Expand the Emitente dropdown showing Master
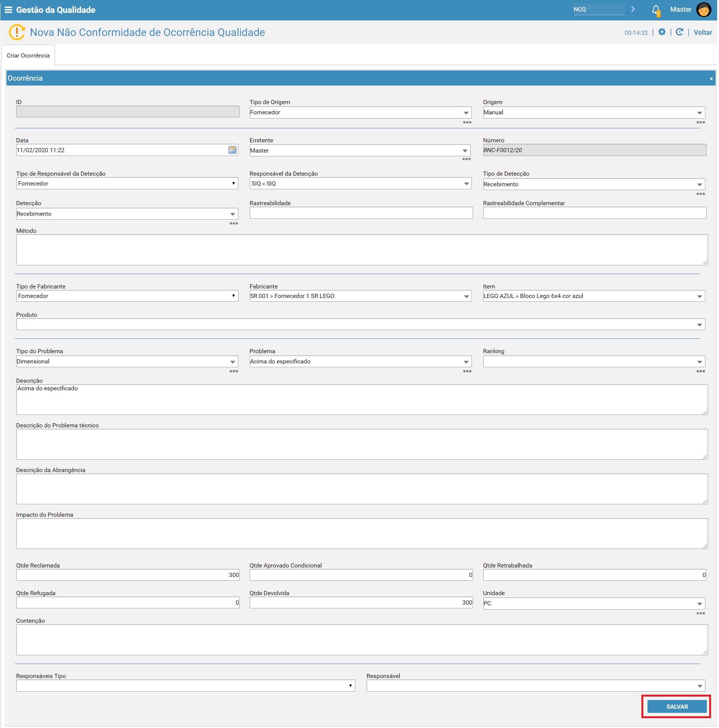This screenshot has width=719, height=728. [x=360, y=150]
